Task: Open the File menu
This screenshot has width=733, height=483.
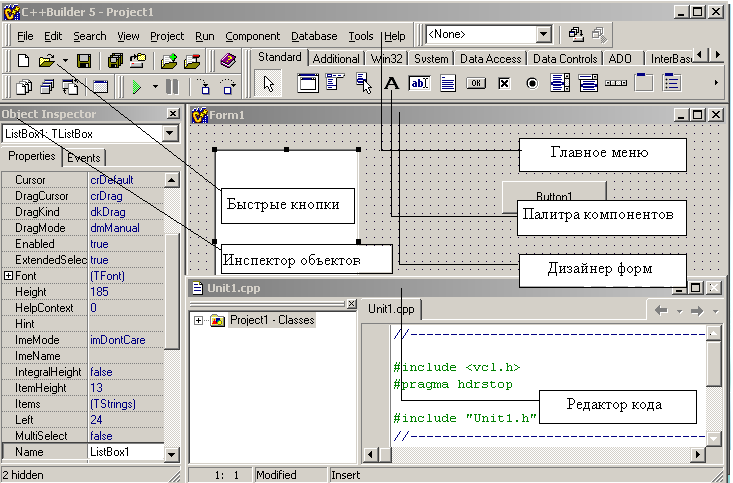Action: [x=25, y=36]
